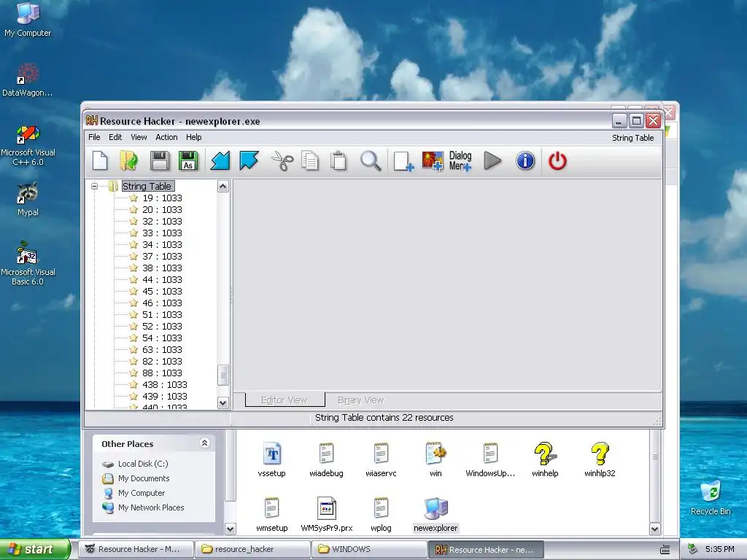The width and height of the screenshot is (747, 560).
Task: Open search with the magnifier icon
Action: (x=371, y=160)
